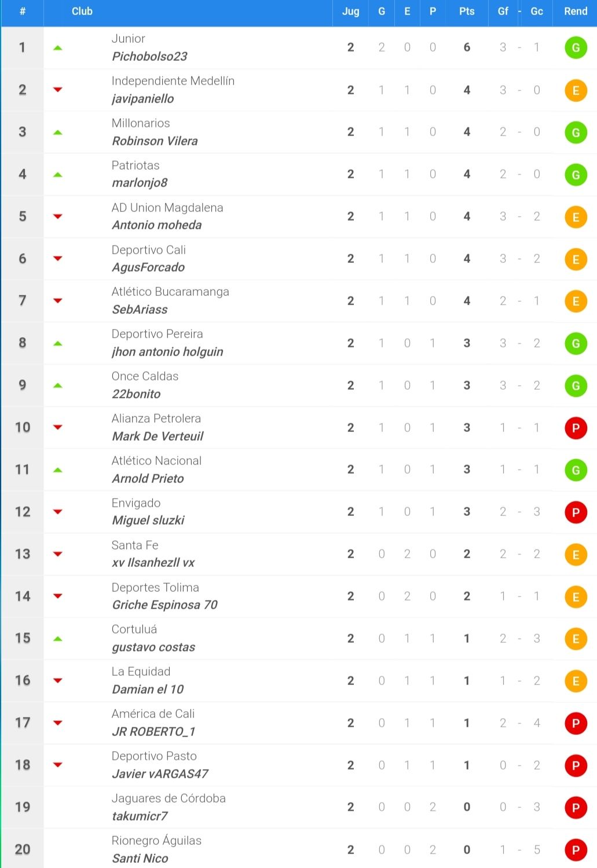Click the Club column header
597x868 pixels.
pyautogui.click(x=82, y=12)
